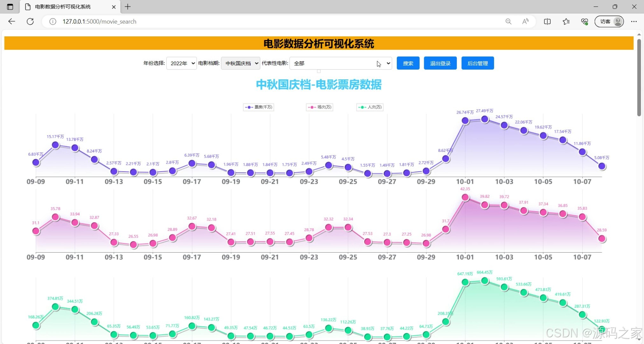Click inside the address bar
The height and width of the screenshot is (344, 644).
(223, 21)
